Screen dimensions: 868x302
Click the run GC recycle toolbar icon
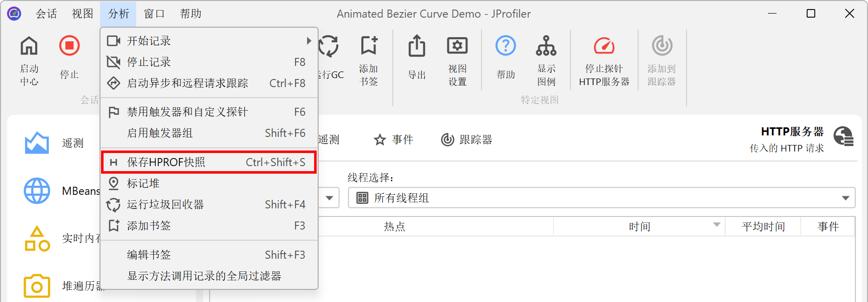329,46
